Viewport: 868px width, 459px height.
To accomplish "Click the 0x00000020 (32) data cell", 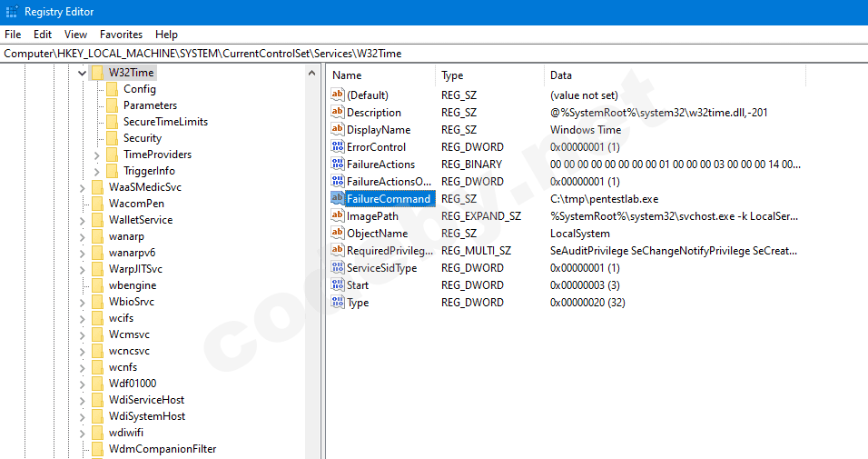I will pyautogui.click(x=587, y=303).
